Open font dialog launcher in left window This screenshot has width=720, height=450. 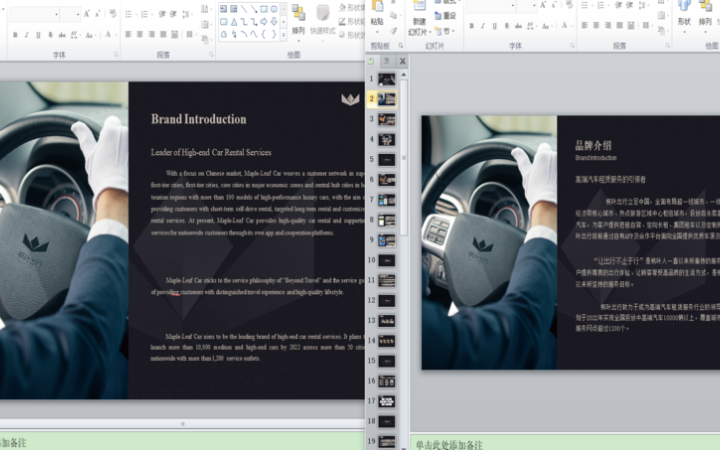pyautogui.click(x=116, y=55)
